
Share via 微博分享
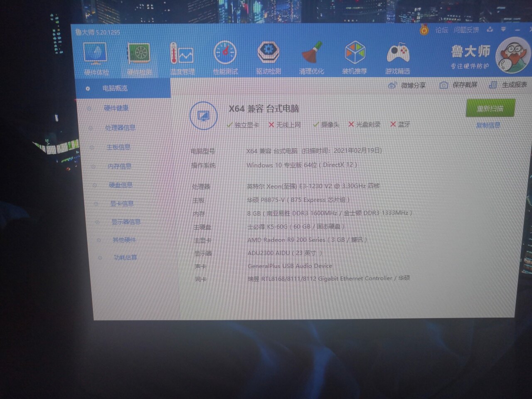407,86
